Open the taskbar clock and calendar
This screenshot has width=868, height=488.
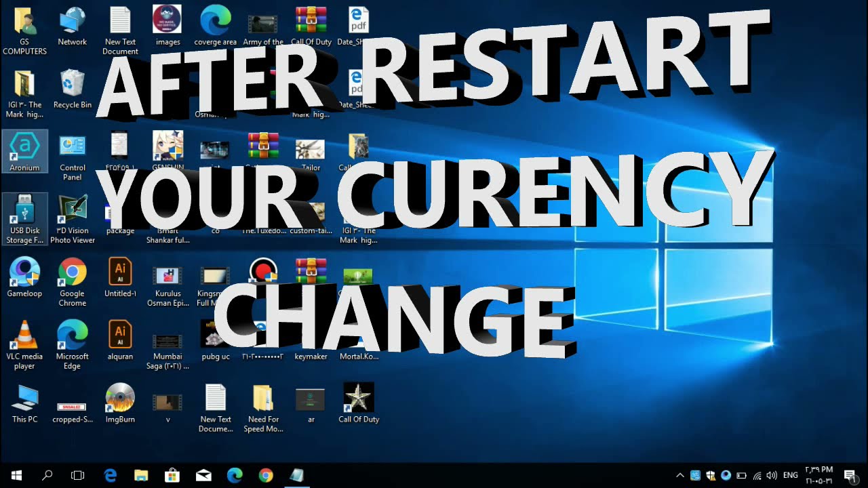(818, 475)
